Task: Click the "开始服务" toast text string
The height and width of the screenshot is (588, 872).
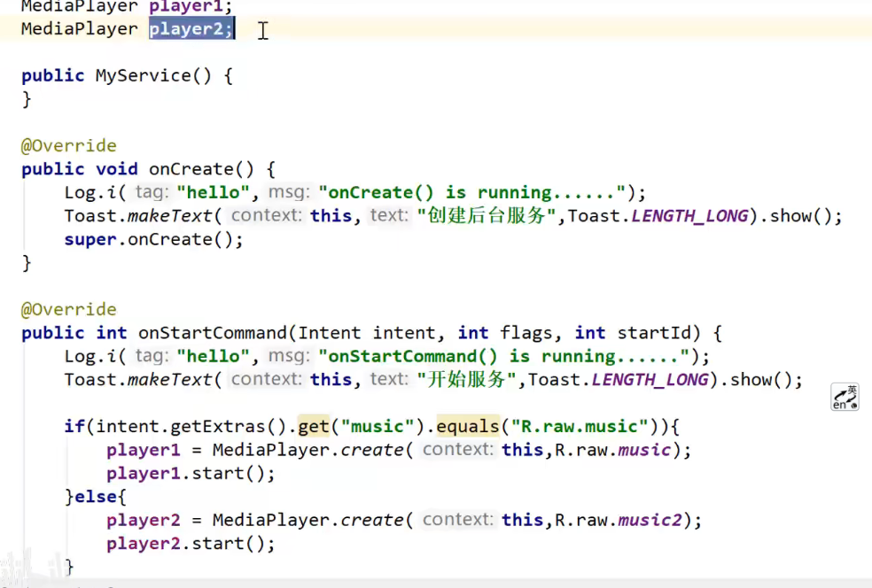Action: coord(467,380)
